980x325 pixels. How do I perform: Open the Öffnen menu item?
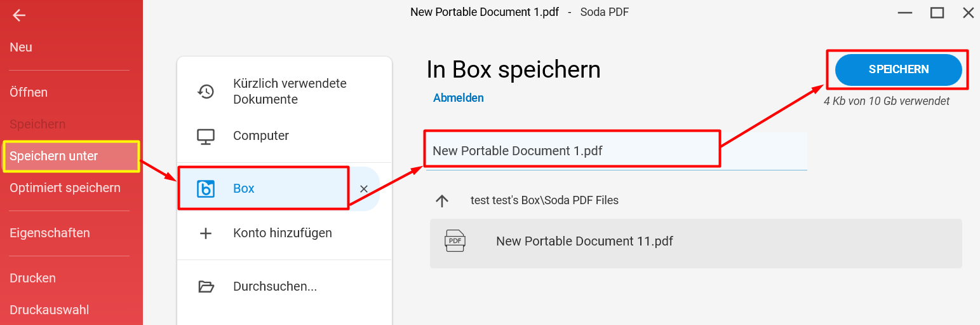coord(29,92)
